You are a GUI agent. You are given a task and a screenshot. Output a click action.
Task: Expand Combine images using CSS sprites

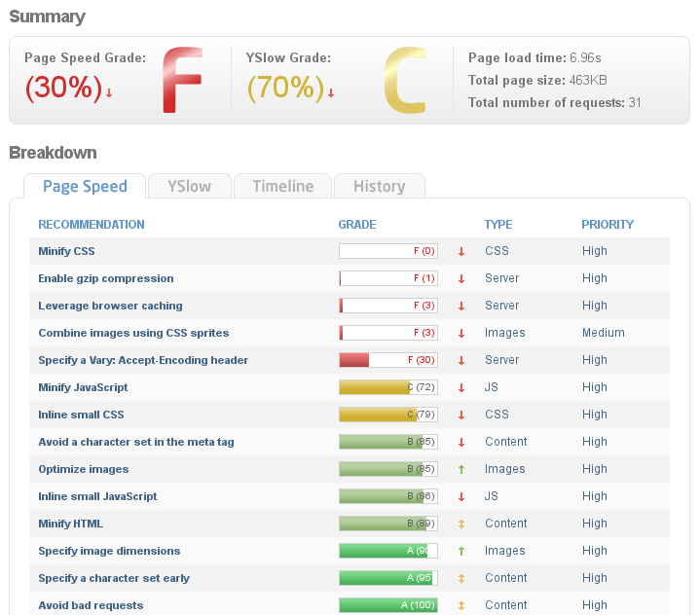click(133, 333)
